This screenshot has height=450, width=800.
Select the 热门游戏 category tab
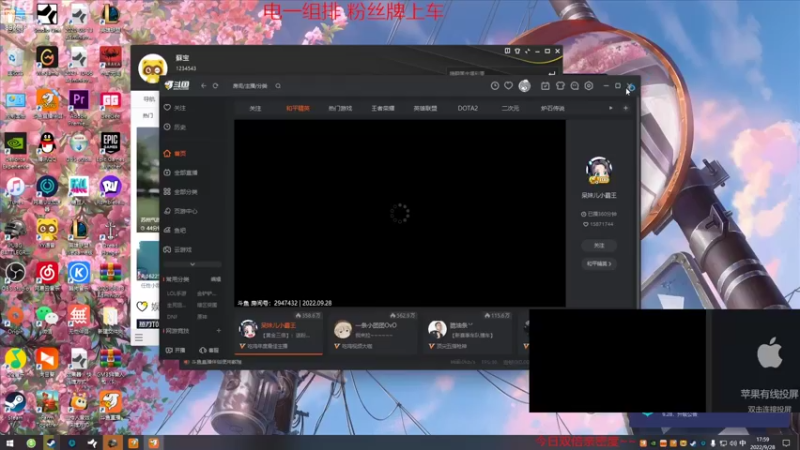340,108
